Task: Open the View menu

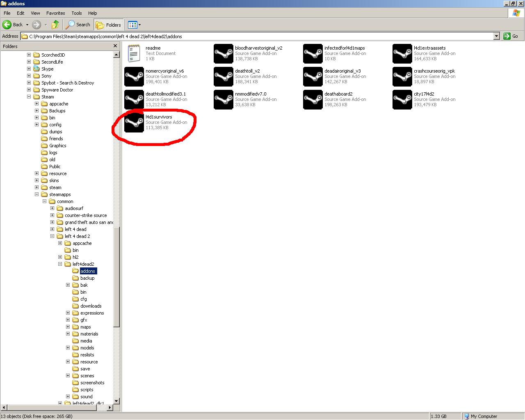Action: [x=36, y=13]
